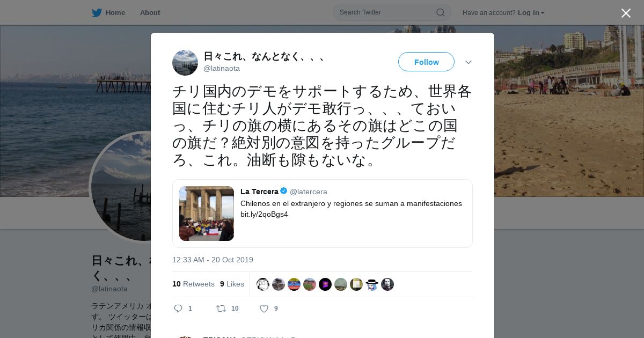View the 9 Likes list
The width and height of the screenshot is (644, 338).
232,284
